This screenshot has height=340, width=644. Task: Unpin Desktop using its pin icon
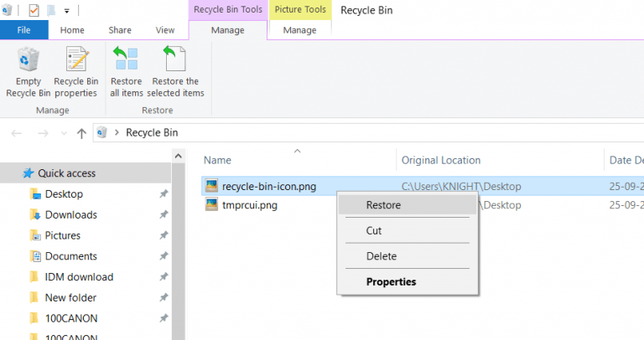[x=164, y=193]
